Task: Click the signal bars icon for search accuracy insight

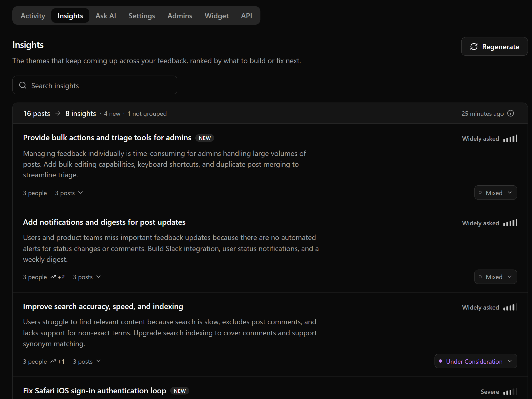Action: click(x=510, y=307)
